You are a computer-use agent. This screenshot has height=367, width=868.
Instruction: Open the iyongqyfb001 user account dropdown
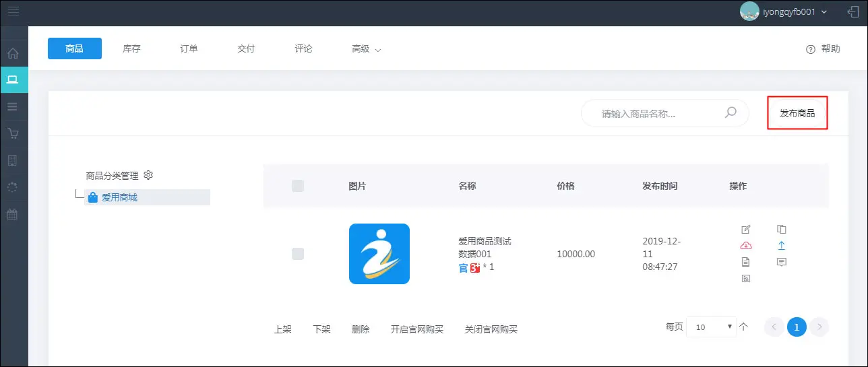784,11
